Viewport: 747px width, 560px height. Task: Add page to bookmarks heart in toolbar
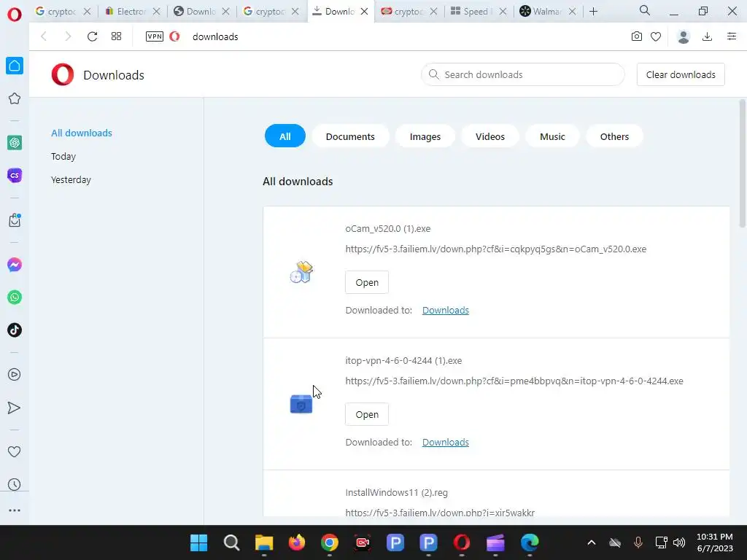click(656, 36)
